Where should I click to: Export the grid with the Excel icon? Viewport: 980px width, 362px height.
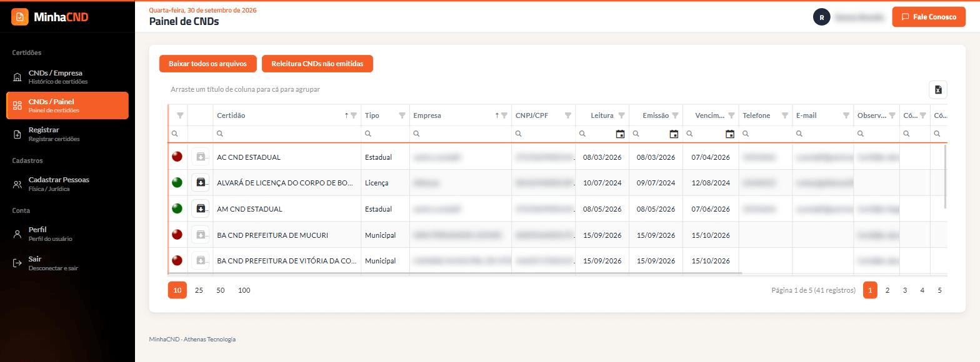coord(938,90)
